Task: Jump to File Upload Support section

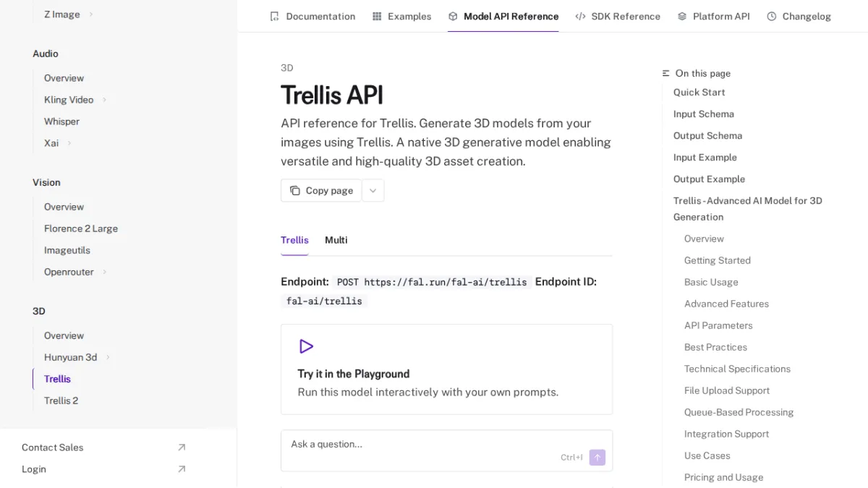Action: coord(727,390)
